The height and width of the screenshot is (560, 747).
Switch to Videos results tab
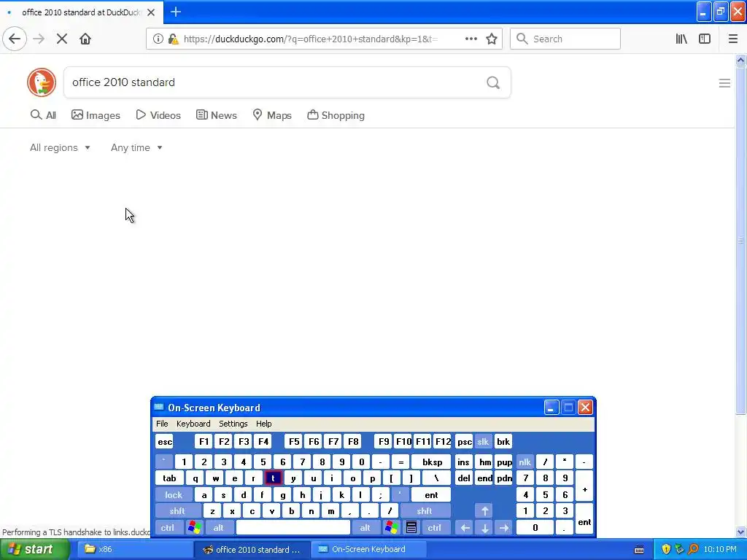click(158, 115)
